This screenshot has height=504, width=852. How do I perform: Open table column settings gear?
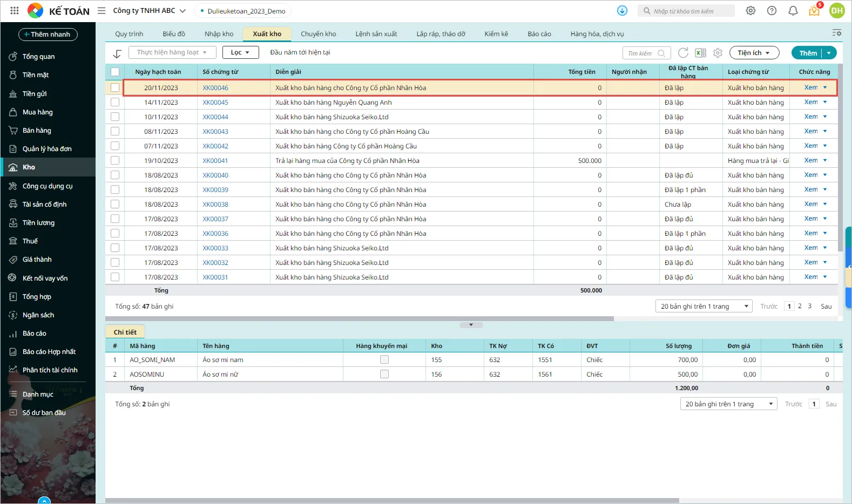tap(718, 53)
